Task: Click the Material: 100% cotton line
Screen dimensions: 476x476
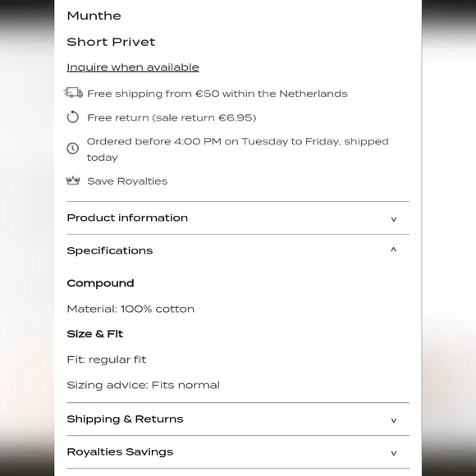Action: 130,309
